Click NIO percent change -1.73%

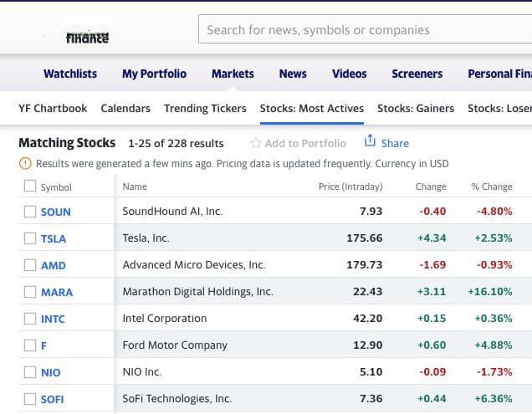(x=494, y=372)
